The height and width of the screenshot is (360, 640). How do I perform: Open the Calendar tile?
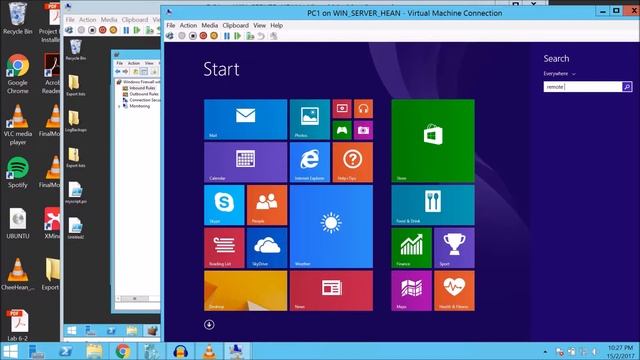[x=245, y=162]
